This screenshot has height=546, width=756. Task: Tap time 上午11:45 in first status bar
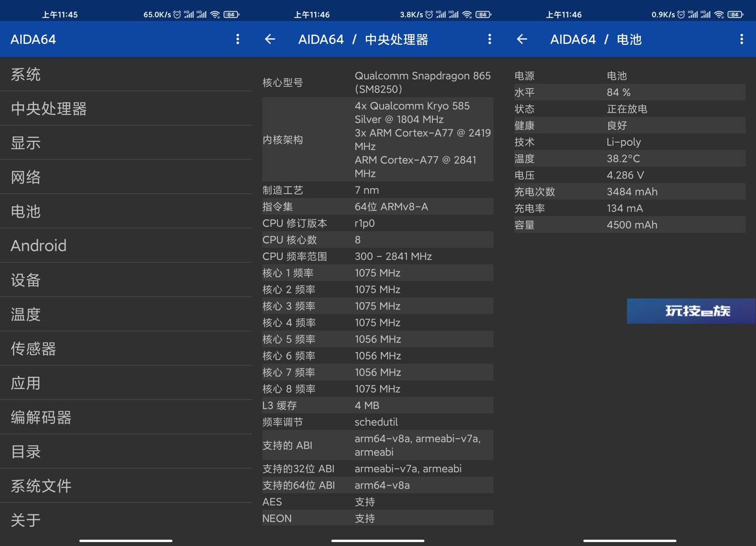[59, 15]
